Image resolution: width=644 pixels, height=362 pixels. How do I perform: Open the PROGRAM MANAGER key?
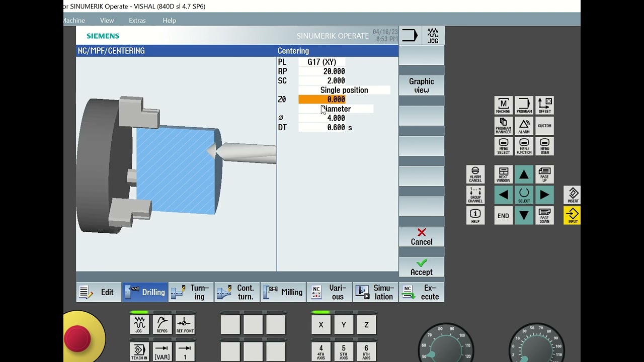coord(503,126)
